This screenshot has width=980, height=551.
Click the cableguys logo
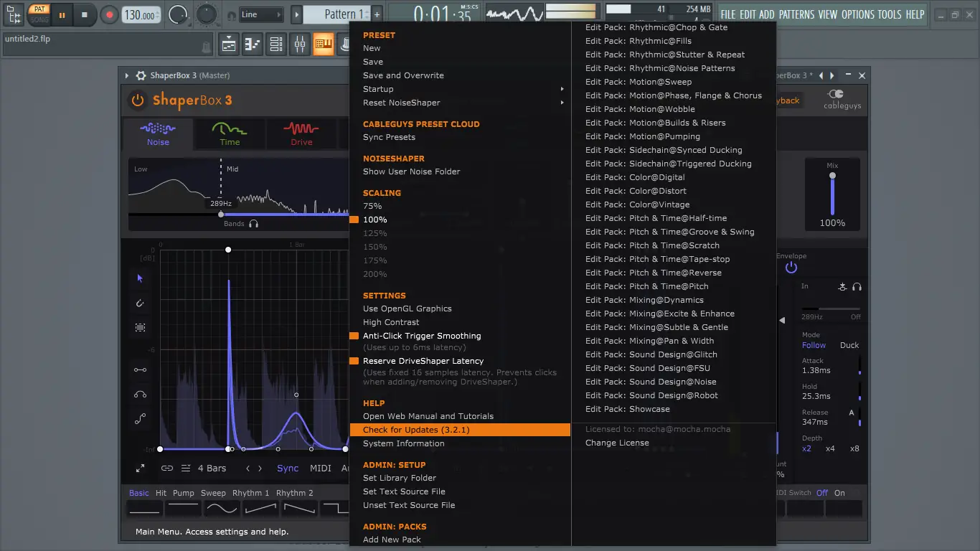click(842, 100)
